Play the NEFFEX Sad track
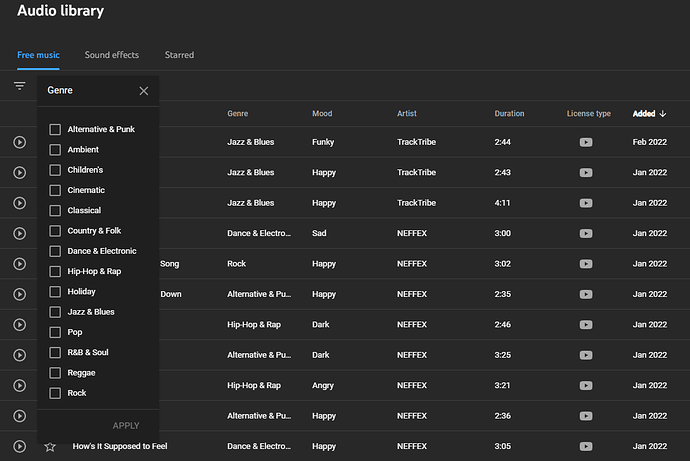 19,233
